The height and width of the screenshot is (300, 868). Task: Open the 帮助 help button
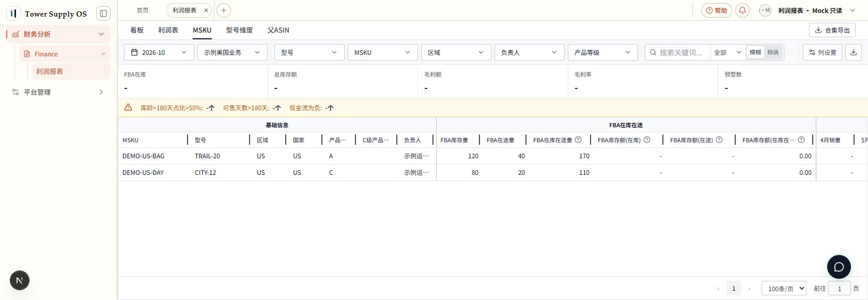[717, 10]
